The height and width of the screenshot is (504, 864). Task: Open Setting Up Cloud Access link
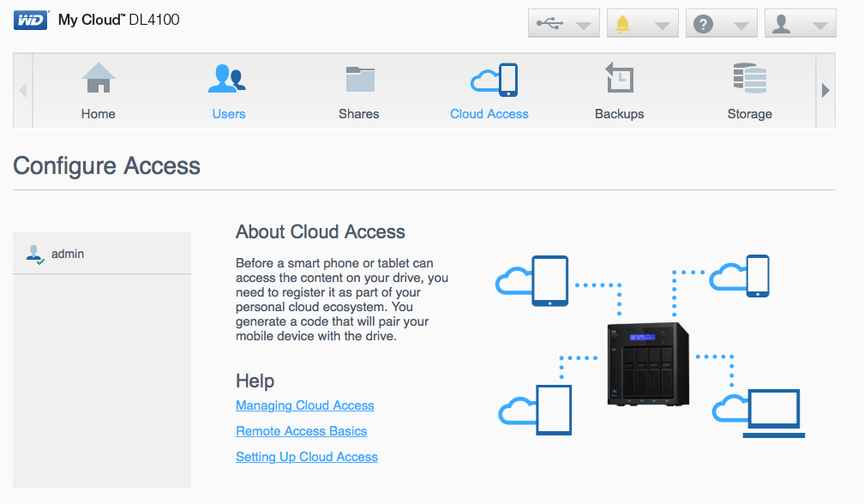tap(307, 457)
